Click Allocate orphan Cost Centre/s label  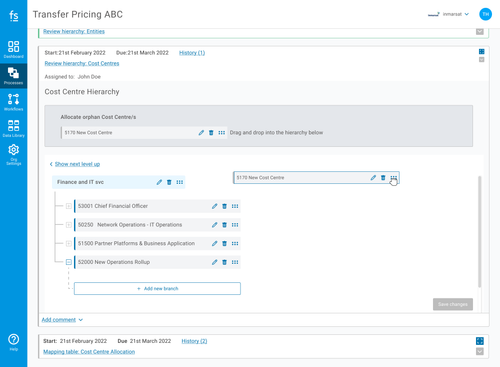(x=98, y=117)
